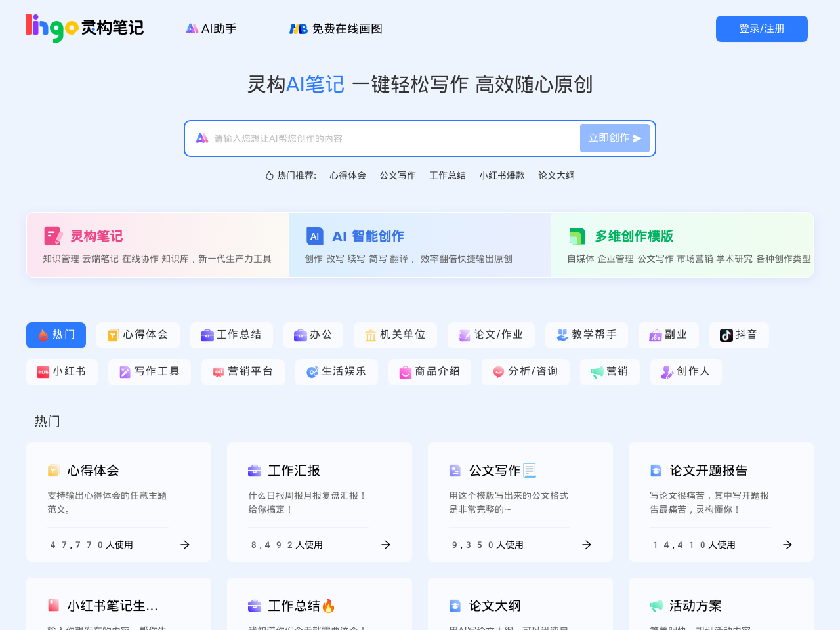The image size is (840, 630).
Task: Click the AI助手 icon in header
Action: tap(192, 29)
